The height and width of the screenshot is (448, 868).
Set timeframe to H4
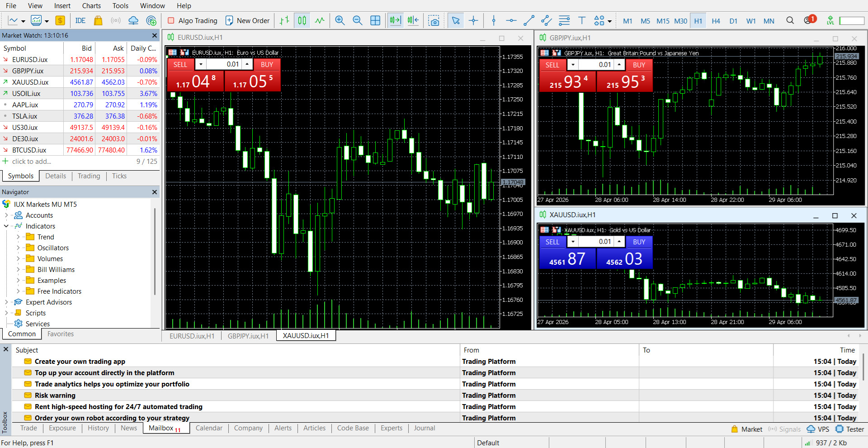tap(716, 21)
